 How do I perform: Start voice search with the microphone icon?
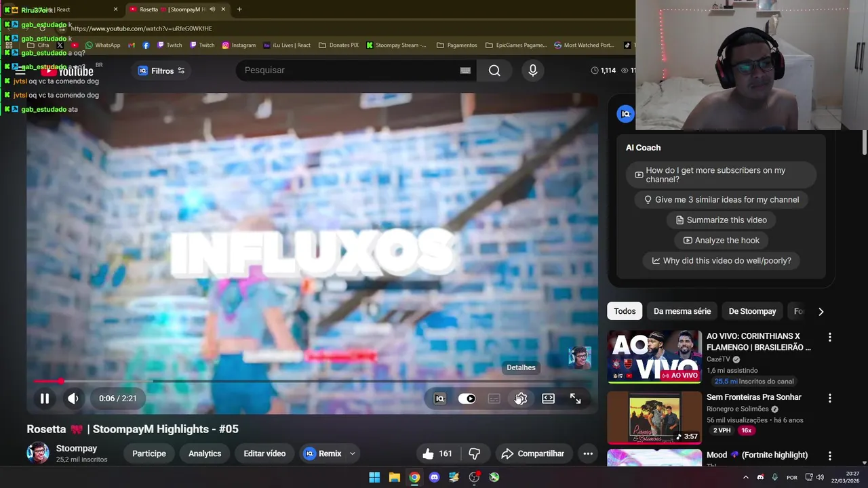point(533,70)
